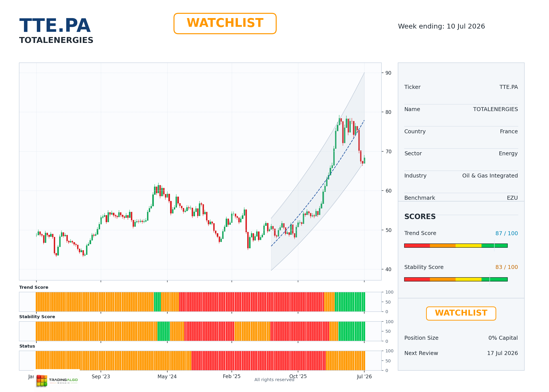
Task: Click the TOTALENERGIES subtitle under the ticker
Action: [x=56, y=40]
